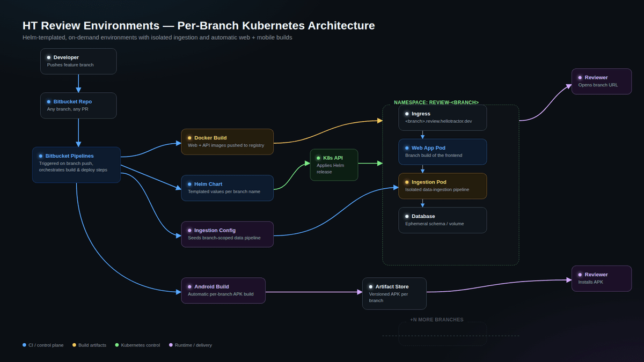Click the Reviewer "Installs APK" node
This screenshot has width=644, height=362.
(x=602, y=278)
